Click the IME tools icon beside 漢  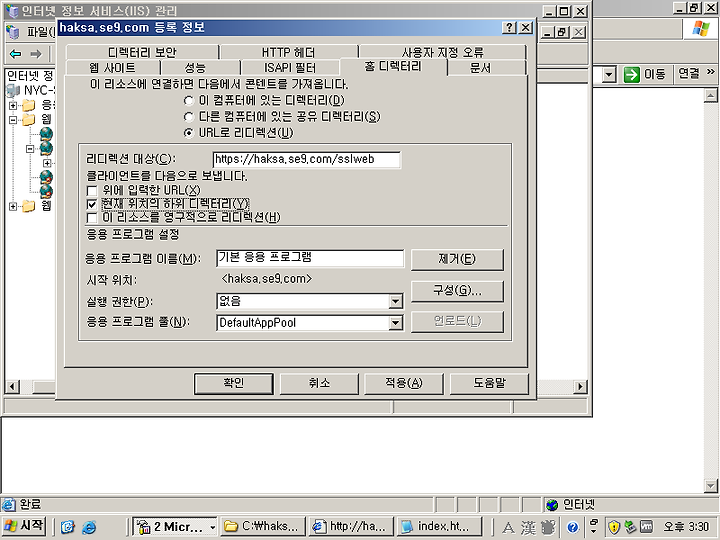[x=548, y=527]
